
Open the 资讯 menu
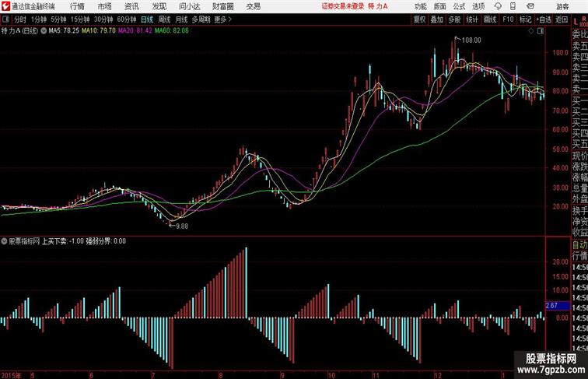[x=131, y=6]
